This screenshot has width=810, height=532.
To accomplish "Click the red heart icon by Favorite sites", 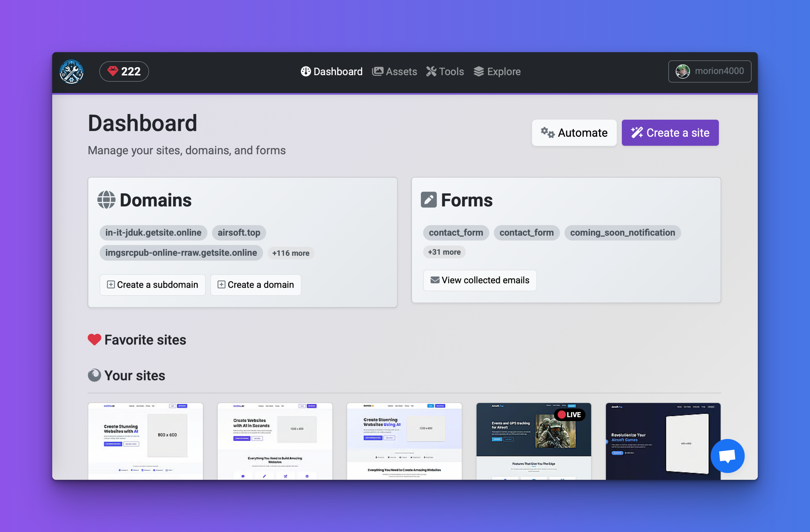I will tap(94, 340).
